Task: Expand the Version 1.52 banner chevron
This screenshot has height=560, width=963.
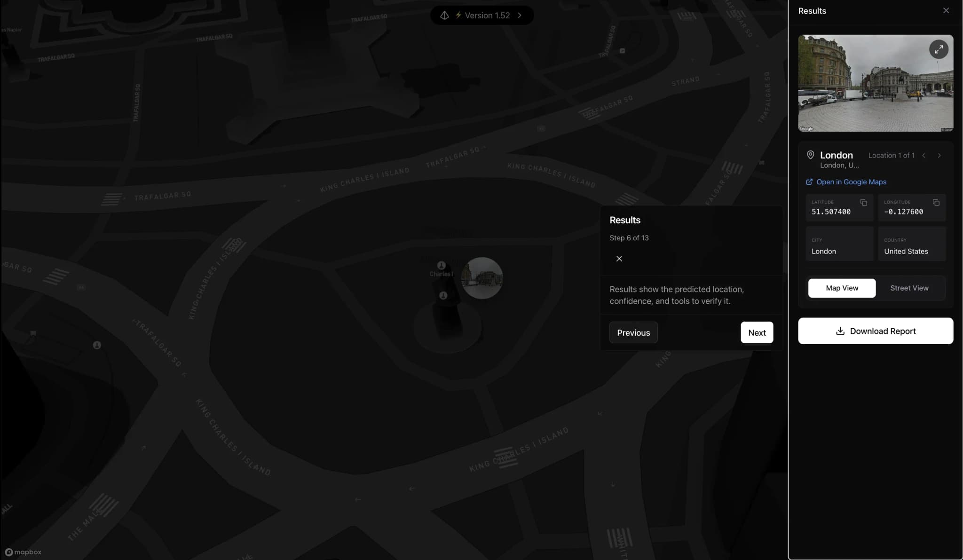Action: [x=520, y=15]
